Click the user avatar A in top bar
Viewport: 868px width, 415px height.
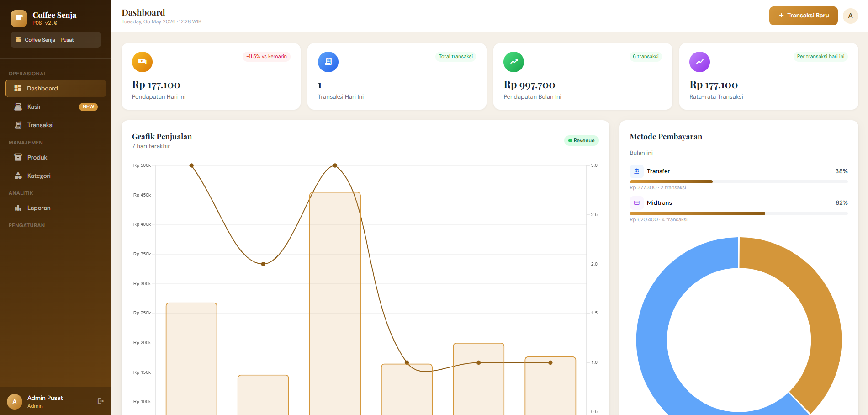[x=850, y=16]
